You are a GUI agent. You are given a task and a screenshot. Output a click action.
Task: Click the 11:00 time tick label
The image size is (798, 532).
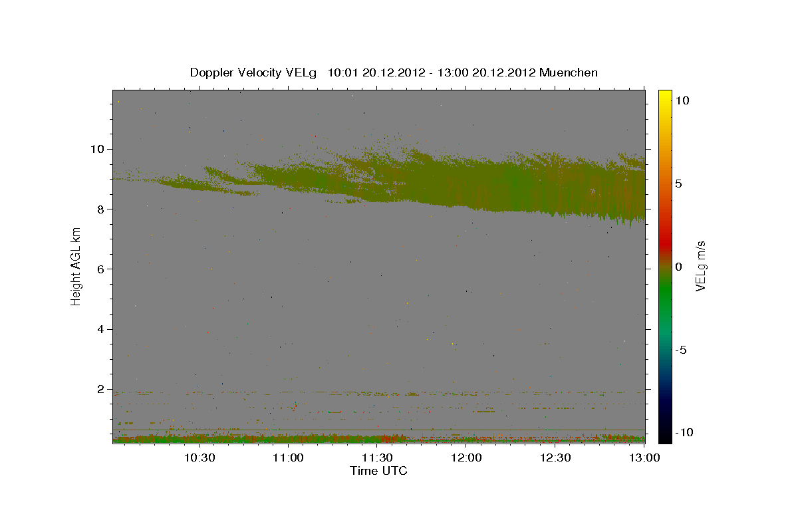tap(288, 458)
